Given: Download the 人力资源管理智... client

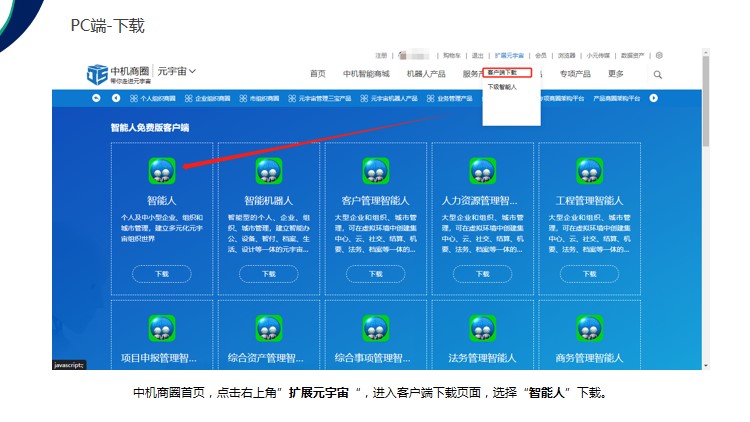Looking at the screenshot, I should coord(482,274).
